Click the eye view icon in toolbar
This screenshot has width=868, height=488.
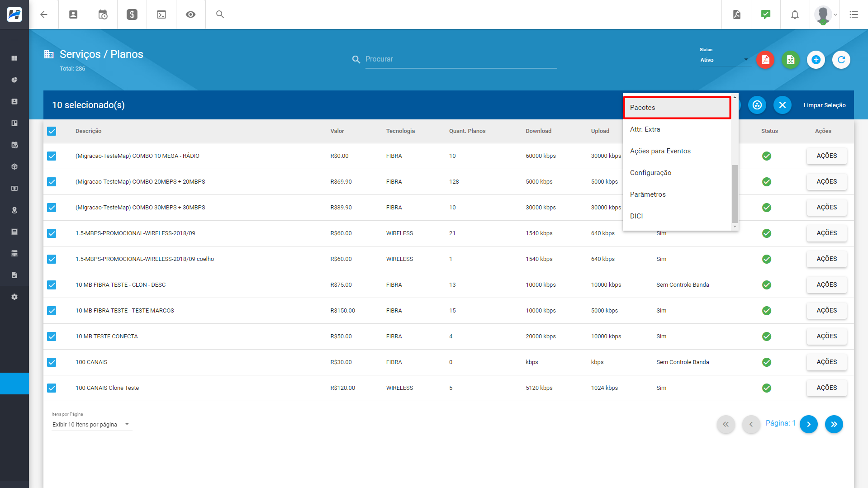[x=191, y=14]
